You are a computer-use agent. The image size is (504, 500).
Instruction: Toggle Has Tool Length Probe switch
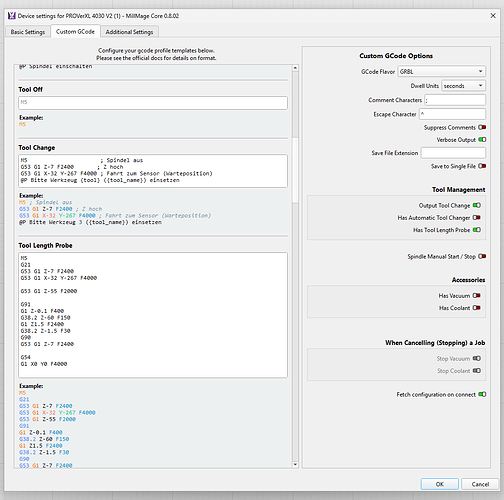click(x=477, y=230)
